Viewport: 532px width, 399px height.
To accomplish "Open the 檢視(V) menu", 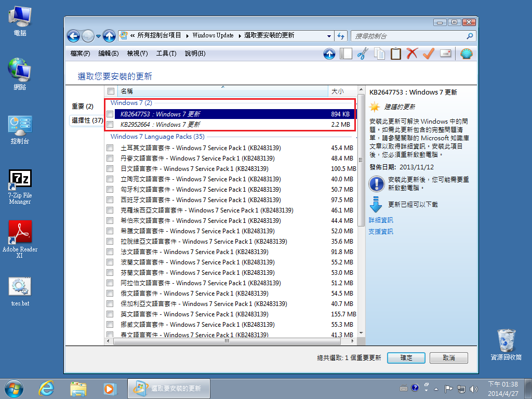I will coord(137,54).
